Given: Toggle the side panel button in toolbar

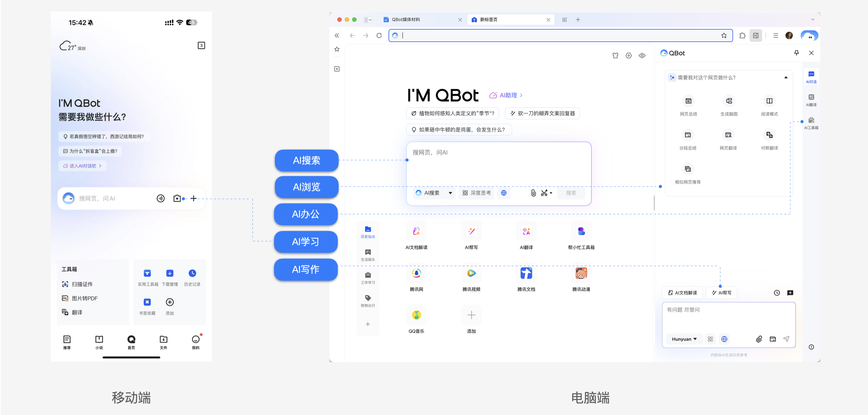Looking at the screenshot, I should (x=755, y=35).
